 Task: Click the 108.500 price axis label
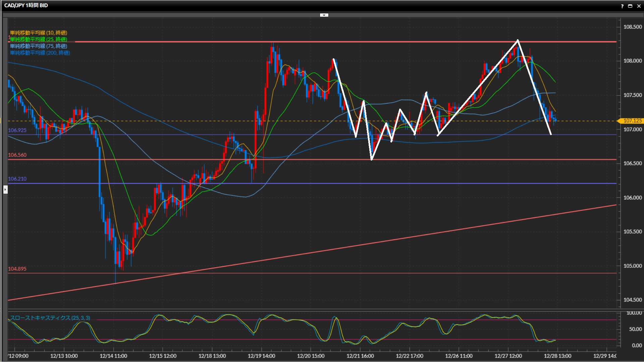pos(632,27)
